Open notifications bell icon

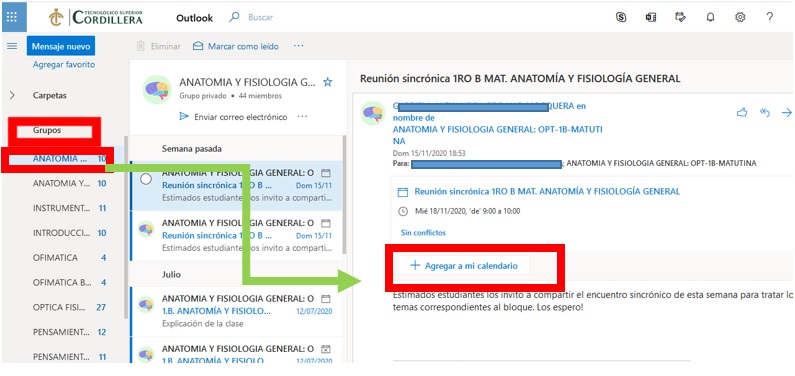pos(710,17)
